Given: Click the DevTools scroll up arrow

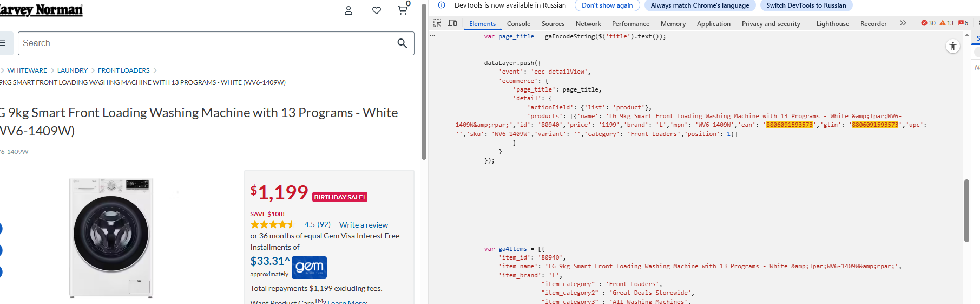Looking at the screenshot, I should [966, 35].
